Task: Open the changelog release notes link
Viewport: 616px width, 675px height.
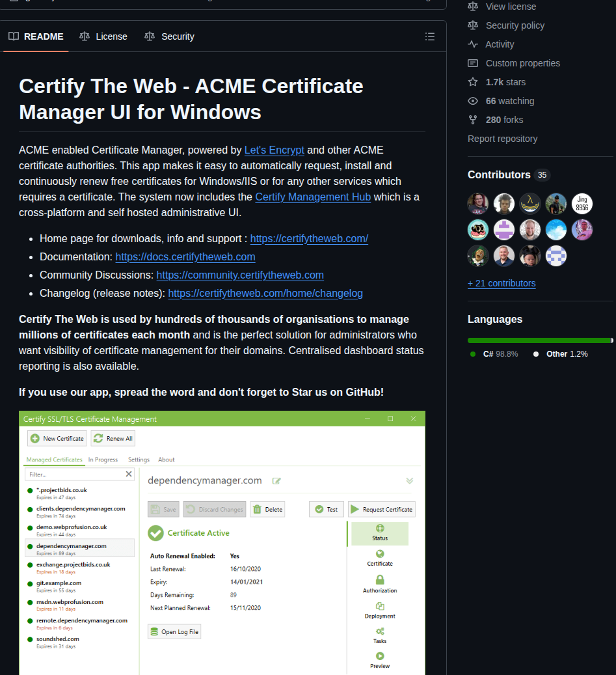Action: click(x=265, y=293)
